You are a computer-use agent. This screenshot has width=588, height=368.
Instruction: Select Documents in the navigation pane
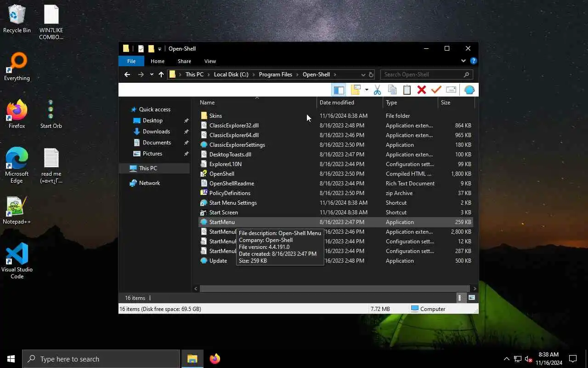point(157,143)
